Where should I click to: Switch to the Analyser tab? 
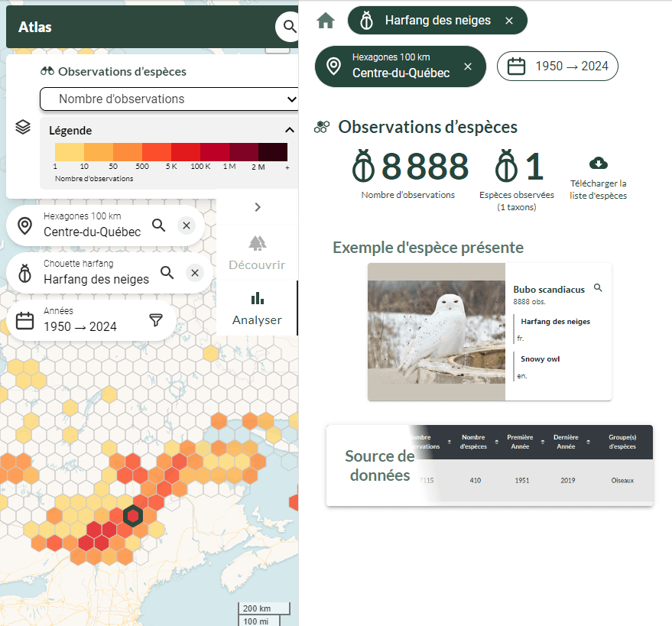tap(257, 309)
